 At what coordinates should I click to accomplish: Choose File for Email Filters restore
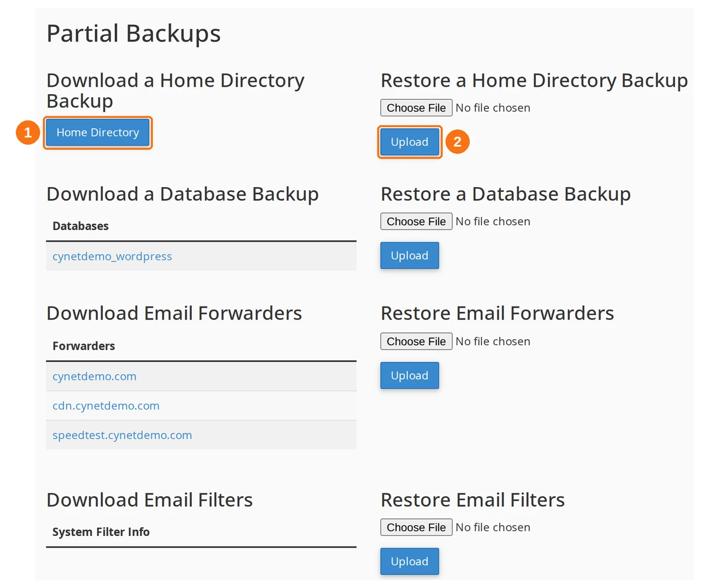click(417, 527)
